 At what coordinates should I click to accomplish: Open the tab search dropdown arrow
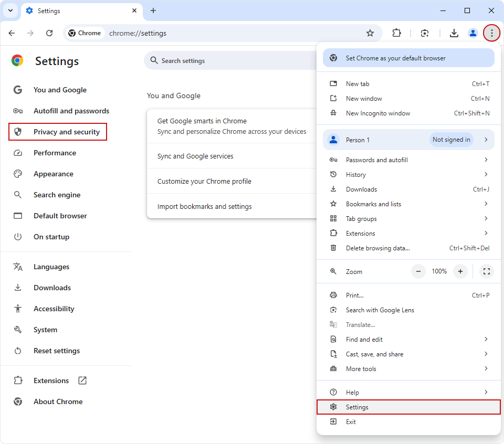pos(10,10)
